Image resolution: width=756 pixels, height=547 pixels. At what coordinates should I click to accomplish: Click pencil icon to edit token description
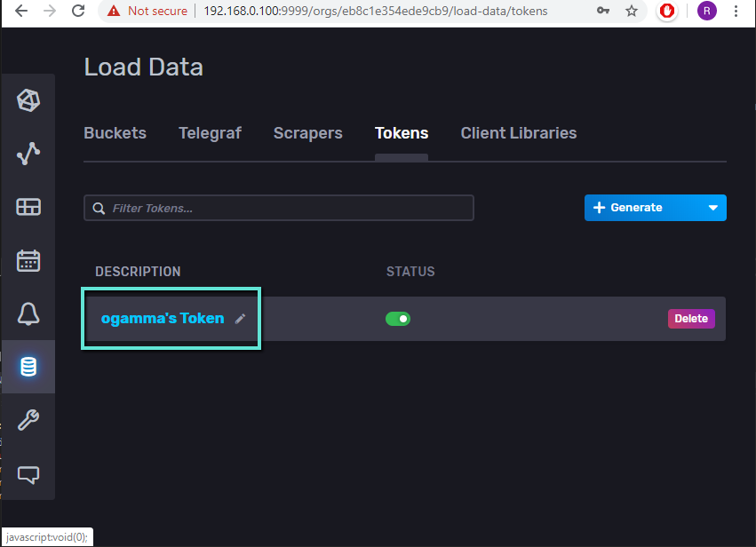click(x=240, y=319)
